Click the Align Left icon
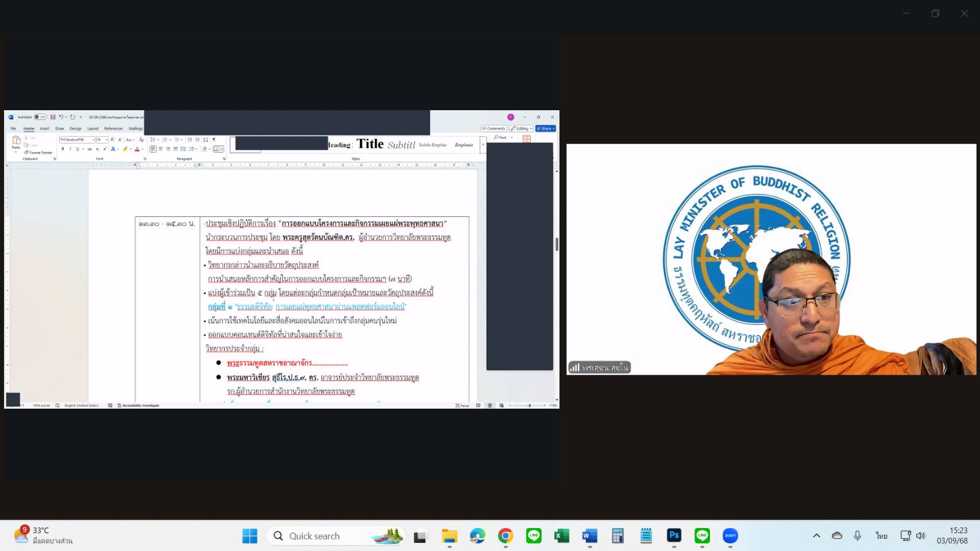 [153, 149]
